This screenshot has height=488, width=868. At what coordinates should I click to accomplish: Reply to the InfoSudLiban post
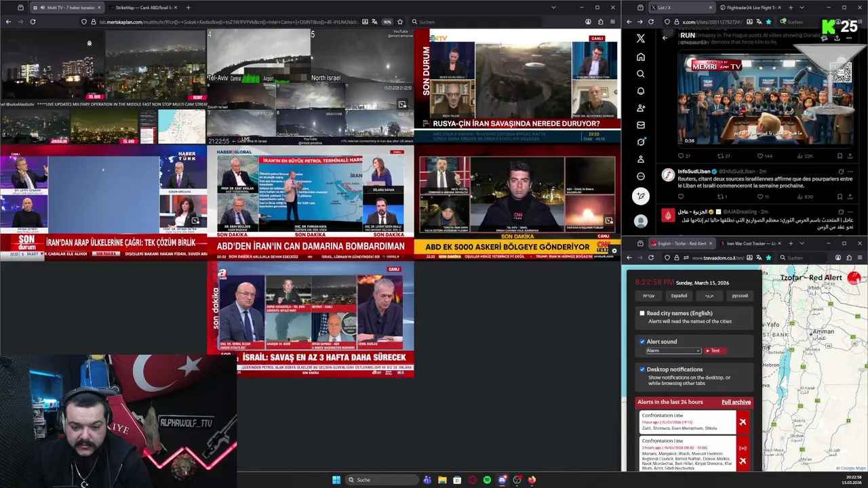(x=681, y=197)
